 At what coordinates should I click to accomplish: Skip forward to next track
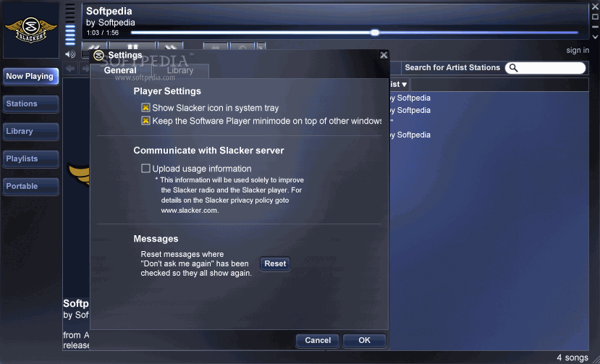coord(171,46)
